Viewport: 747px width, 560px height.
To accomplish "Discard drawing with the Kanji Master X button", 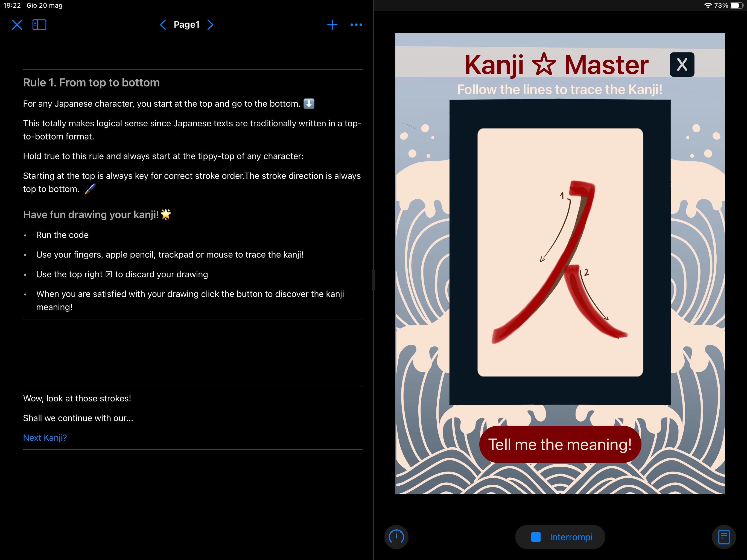I will point(682,65).
